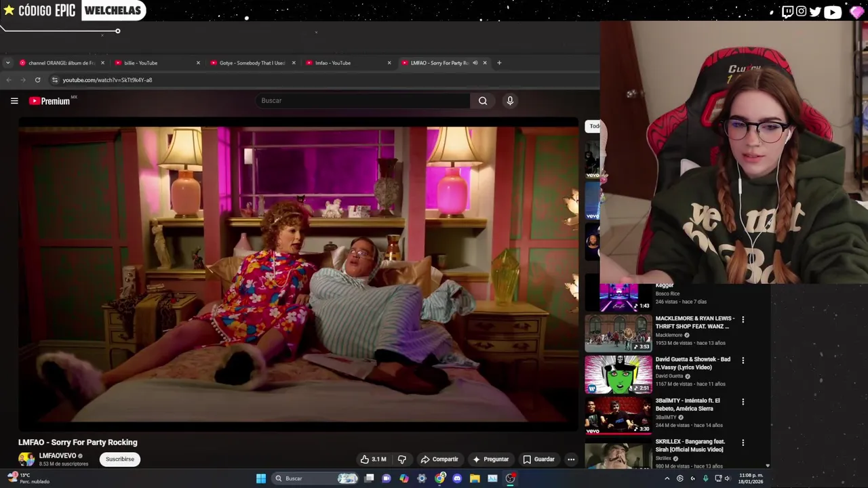This screenshot has width=868, height=488.
Task: Click the address bar URL
Action: pos(107,80)
